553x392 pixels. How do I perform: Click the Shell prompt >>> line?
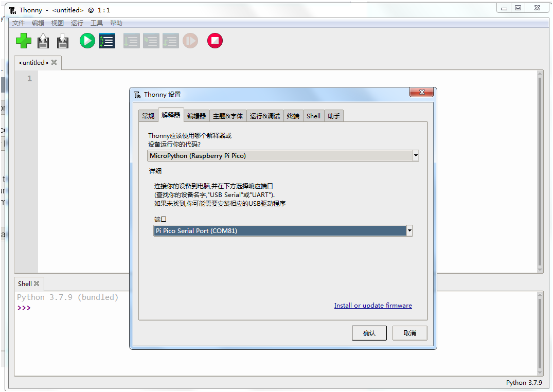coord(24,308)
